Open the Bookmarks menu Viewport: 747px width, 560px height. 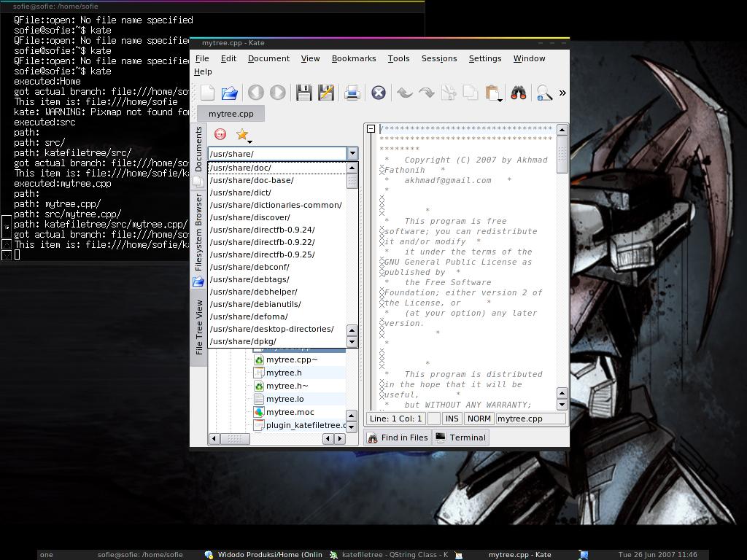(x=354, y=58)
